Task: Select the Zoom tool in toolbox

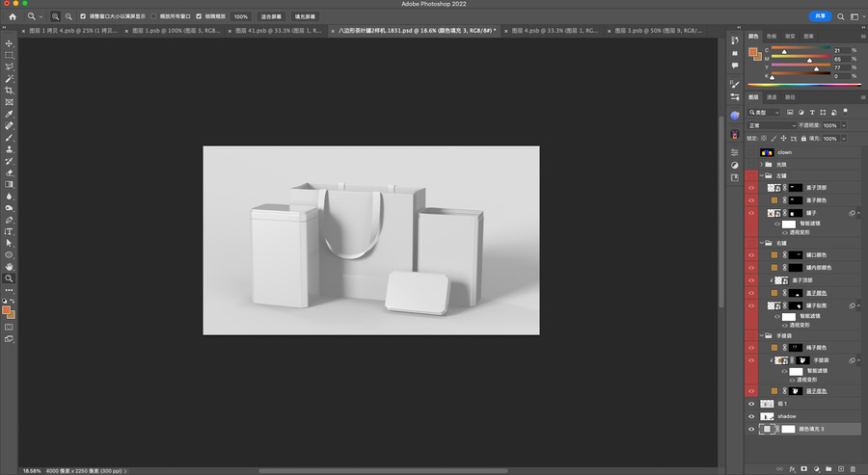Action: [9, 278]
